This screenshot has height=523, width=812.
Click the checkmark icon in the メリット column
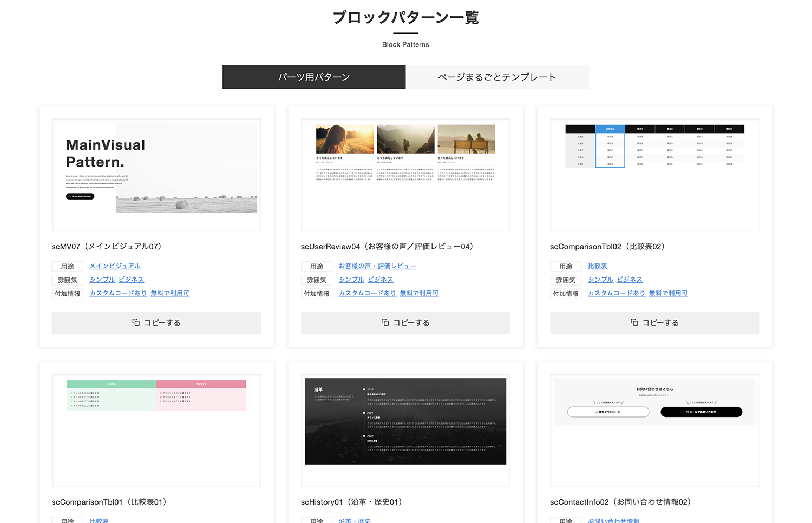pyautogui.click(x=71, y=393)
